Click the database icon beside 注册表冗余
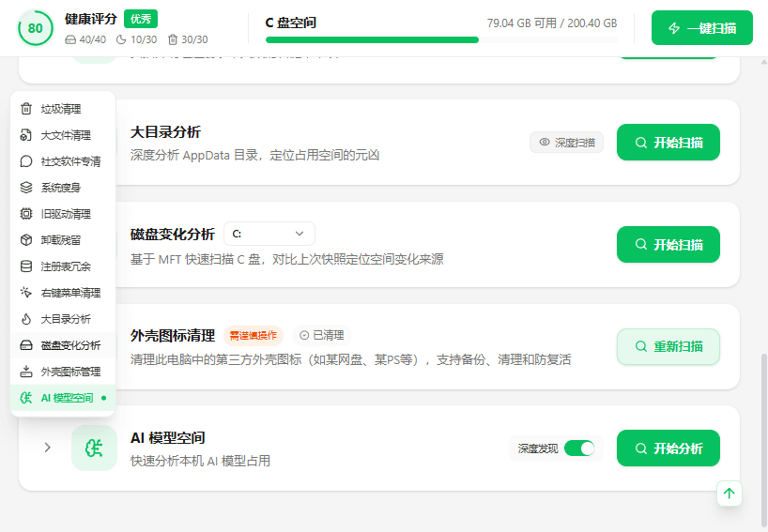Image resolution: width=768 pixels, height=532 pixels. (26, 266)
